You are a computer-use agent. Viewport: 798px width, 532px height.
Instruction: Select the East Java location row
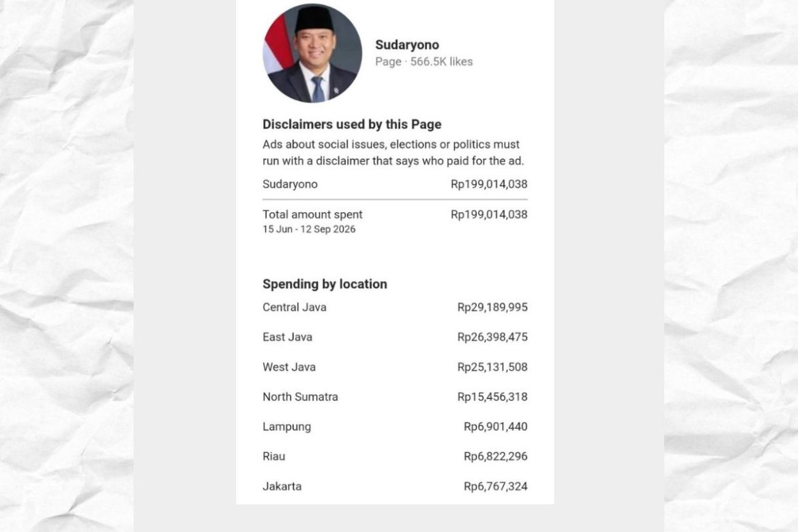point(395,337)
